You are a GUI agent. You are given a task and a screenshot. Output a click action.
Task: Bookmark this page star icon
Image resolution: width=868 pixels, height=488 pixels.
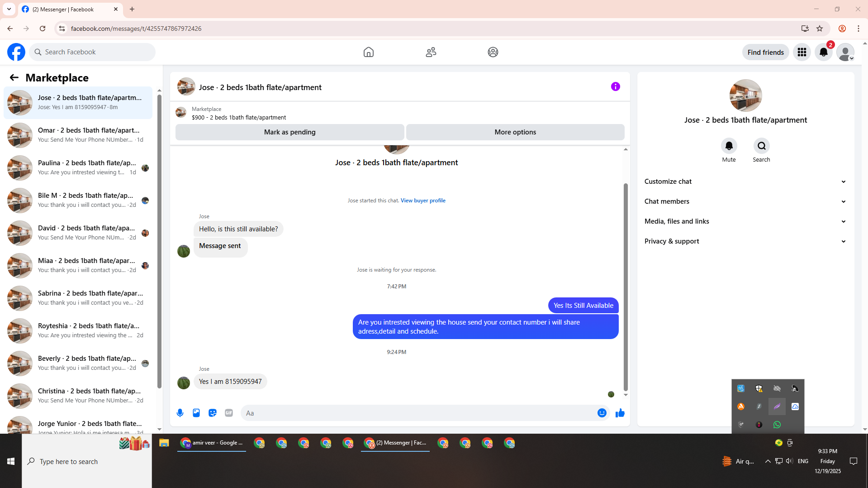(x=820, y=29)
